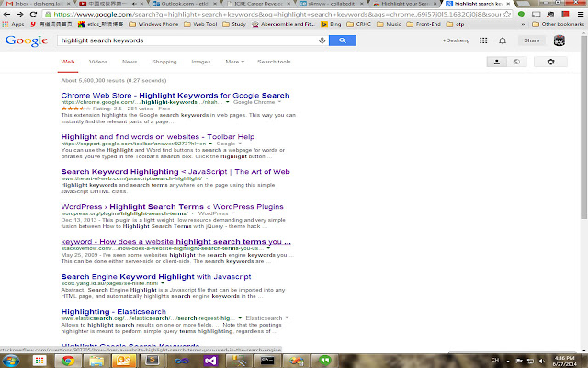Bookmark this page with the star icon
This screenshot has width=588, height=368.
point(506,15)
